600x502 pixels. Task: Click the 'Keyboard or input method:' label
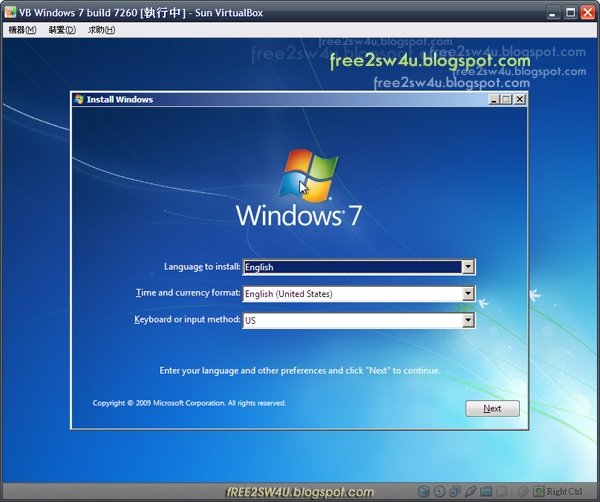coord(187,319)
